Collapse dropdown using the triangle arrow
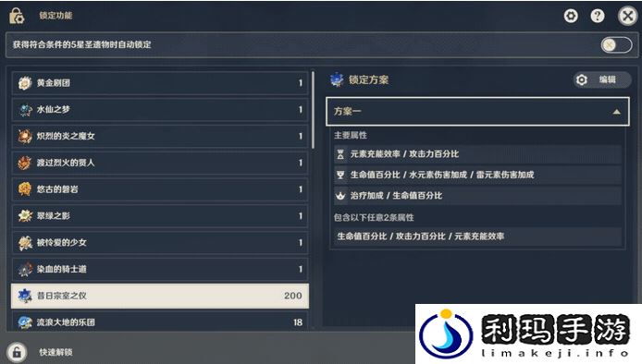 point(616,112)
